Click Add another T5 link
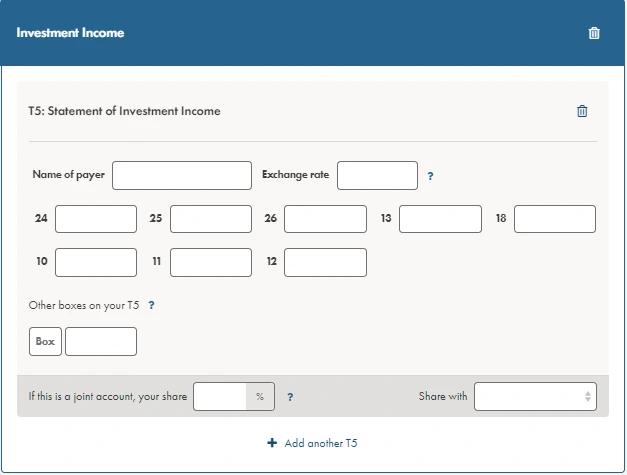627x475 pixels. pos(321,443)
